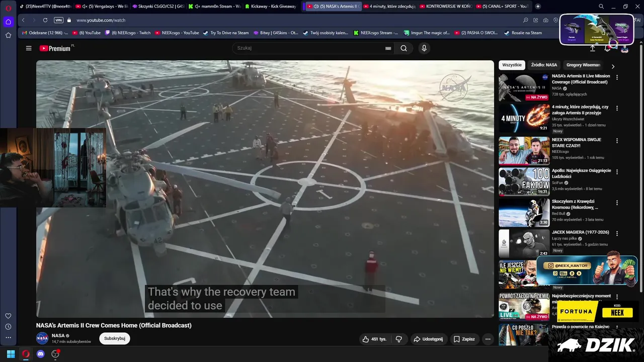Open options for NEEX WSPOMINA video
Screen dimensions: 644x362
coord(617,140)
